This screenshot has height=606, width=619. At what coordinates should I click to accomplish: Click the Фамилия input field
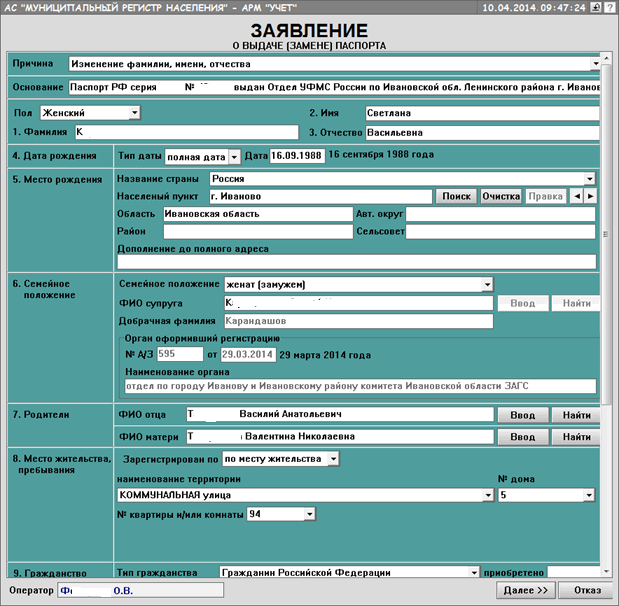[187, 132]
